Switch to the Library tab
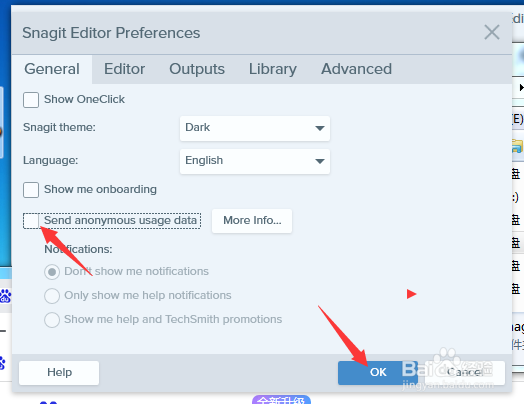 pyautogui.click(x=273, y=69)
